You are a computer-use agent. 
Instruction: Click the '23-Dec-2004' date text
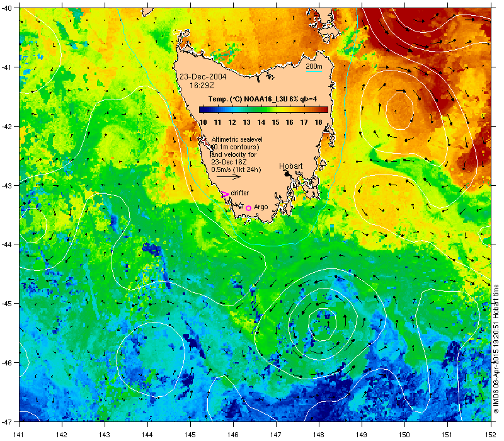pyautogui.click(x=203, y=76)
